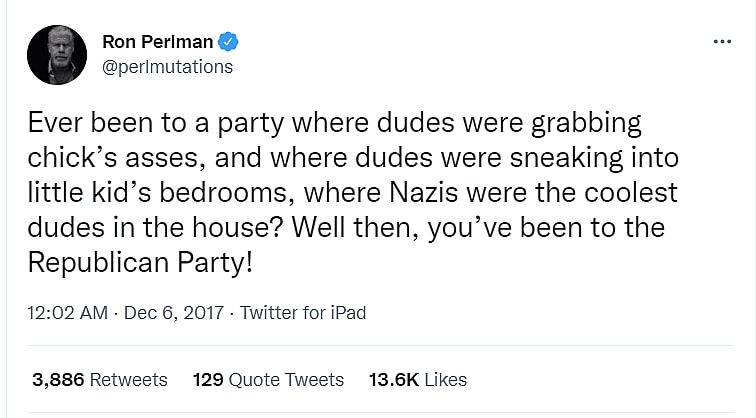Open the @perlmutations handle link
Screen dimensions: 756x418
tap(167, 67)
